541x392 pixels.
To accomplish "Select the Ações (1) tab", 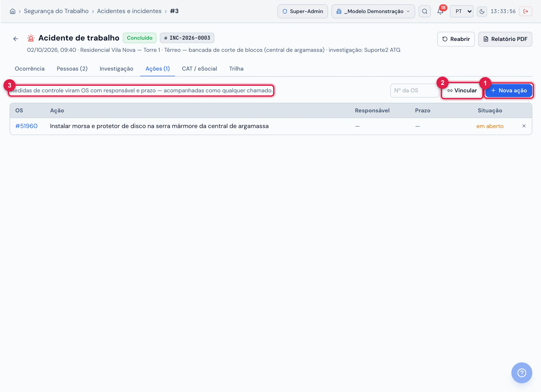I will point(158,69).
